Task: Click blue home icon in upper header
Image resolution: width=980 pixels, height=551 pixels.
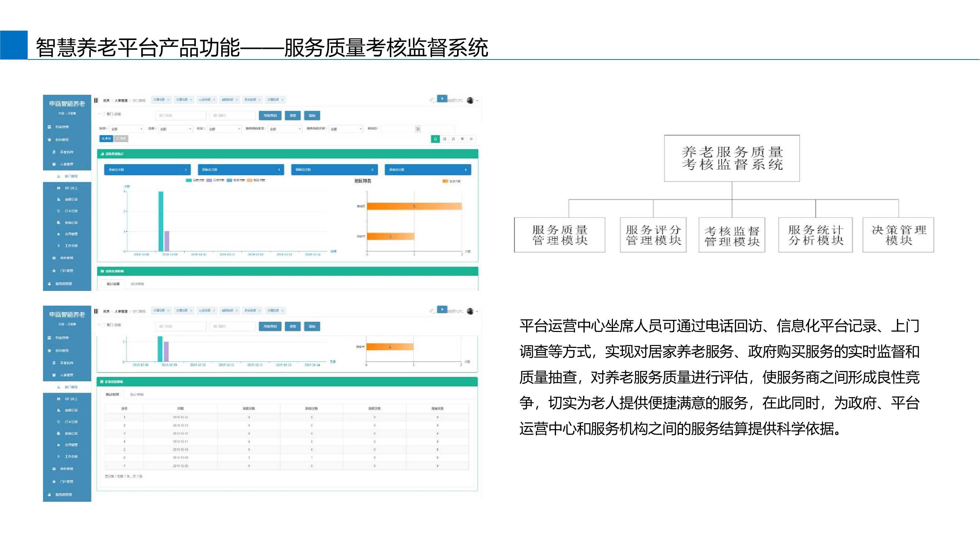Action: click(x=442, y=99)
